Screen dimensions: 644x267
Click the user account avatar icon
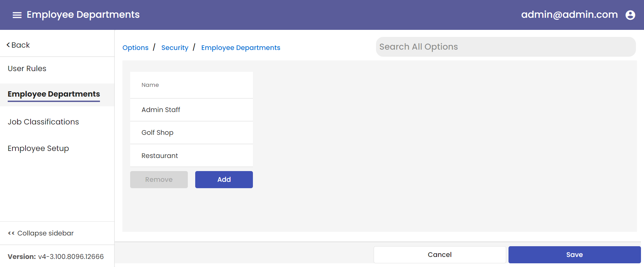click(x=630, y=15)
